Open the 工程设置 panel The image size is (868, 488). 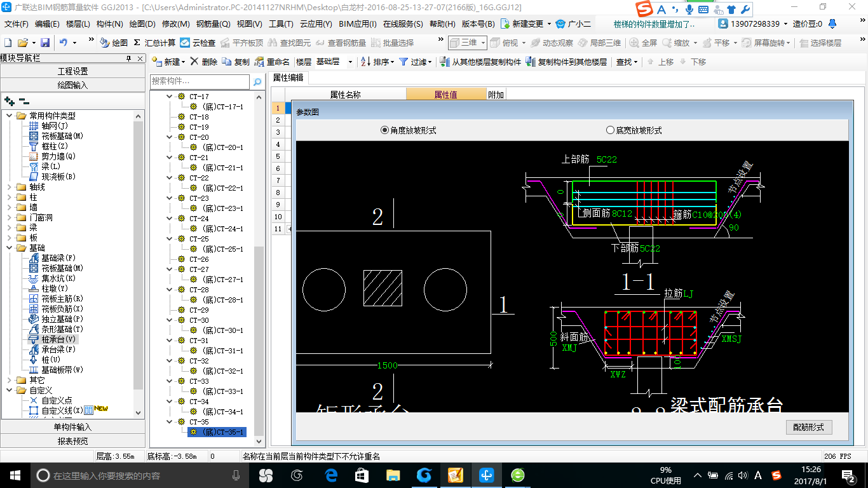coord(72,71)
